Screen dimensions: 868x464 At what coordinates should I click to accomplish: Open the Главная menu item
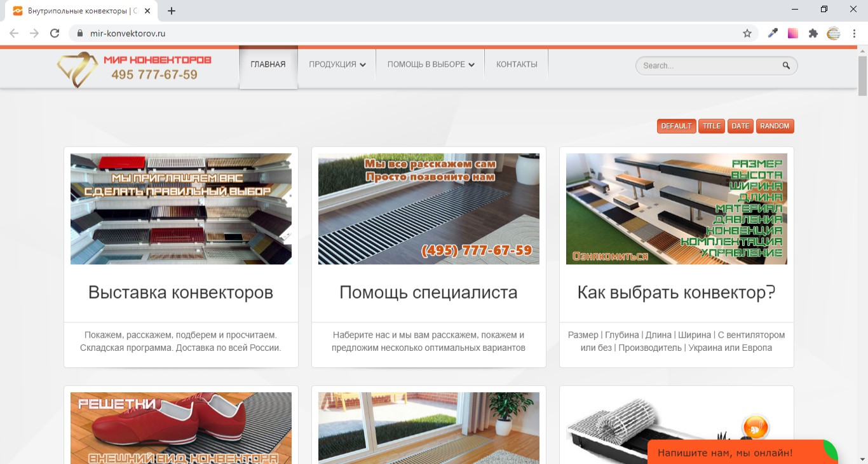(x=268, y=64)
